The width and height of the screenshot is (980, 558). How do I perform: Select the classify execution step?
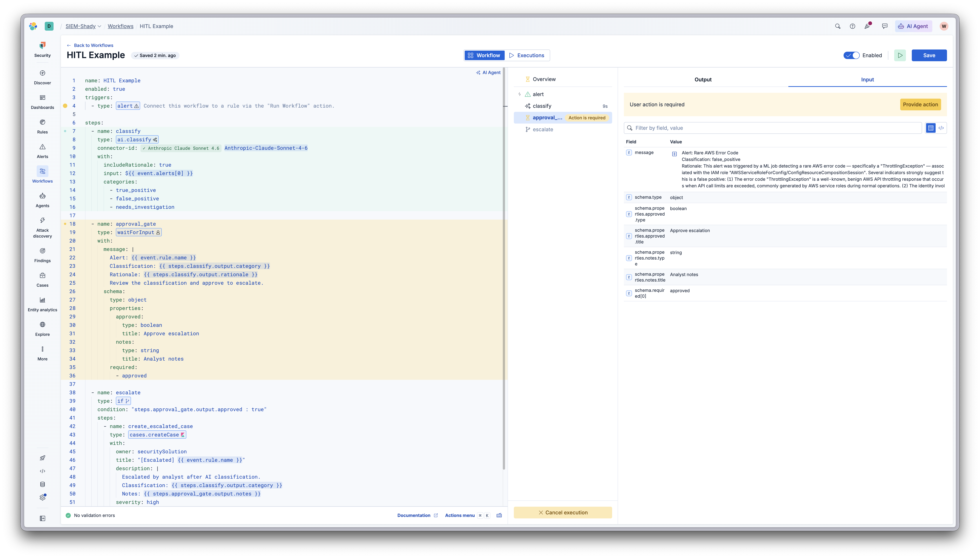563,106
